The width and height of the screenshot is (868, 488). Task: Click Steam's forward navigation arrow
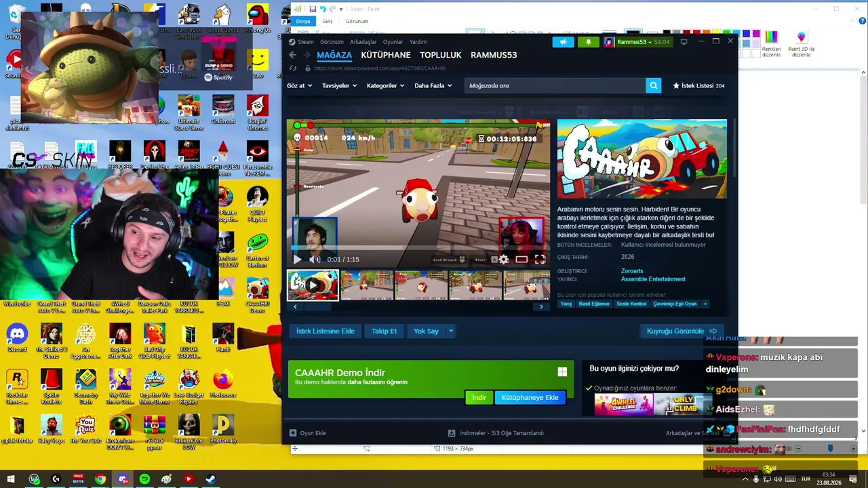307,55
